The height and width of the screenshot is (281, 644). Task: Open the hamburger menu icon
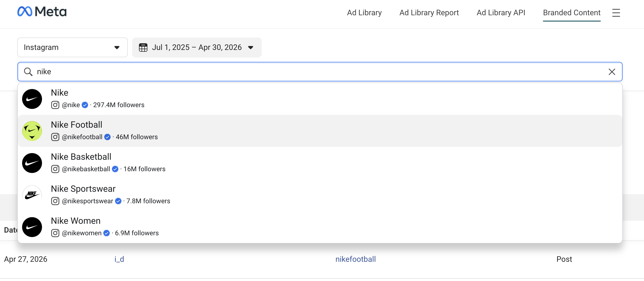[616, 13]
